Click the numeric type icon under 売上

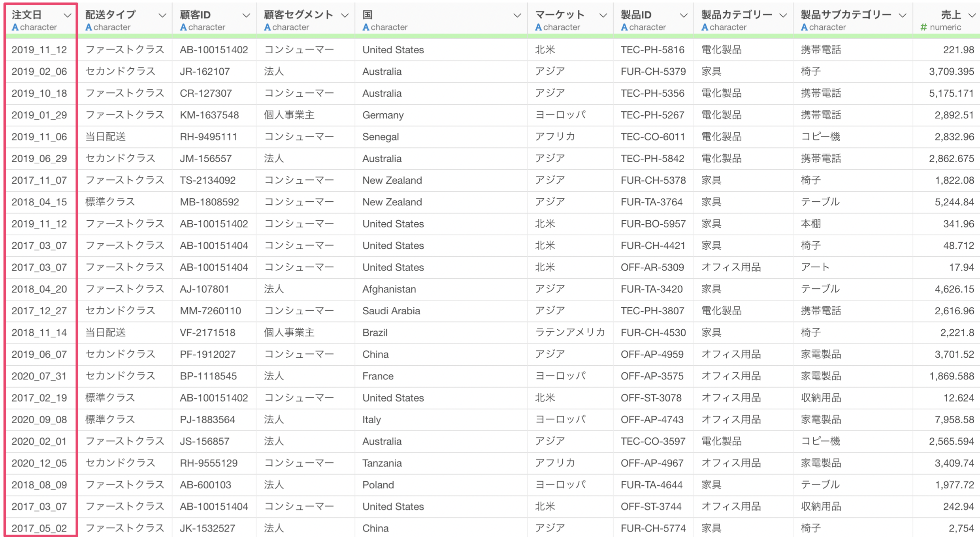923,27
